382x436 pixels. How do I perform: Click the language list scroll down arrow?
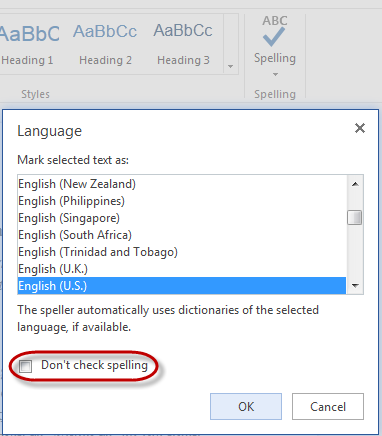pos(355,285)
